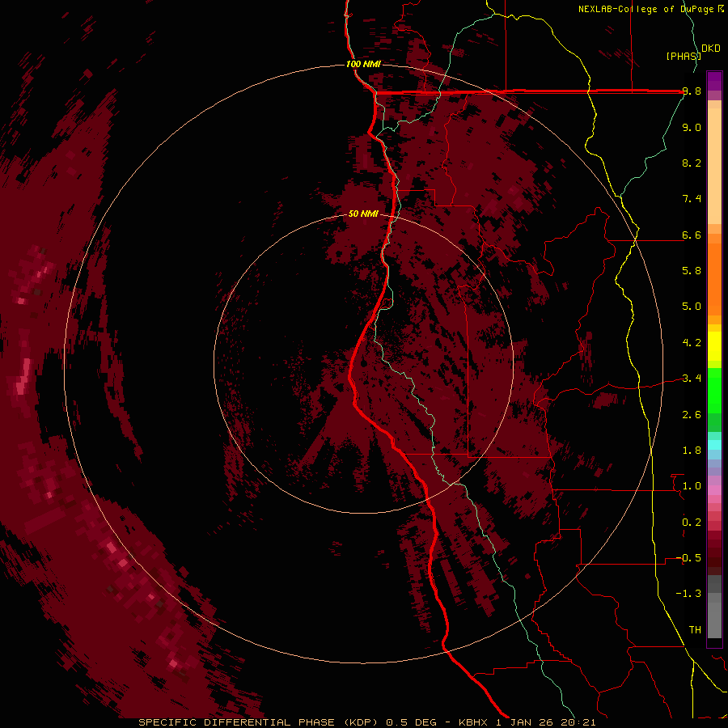Click the 50 NMI range ring label
The image size is (728, 728).
click(x=363, y=214)
